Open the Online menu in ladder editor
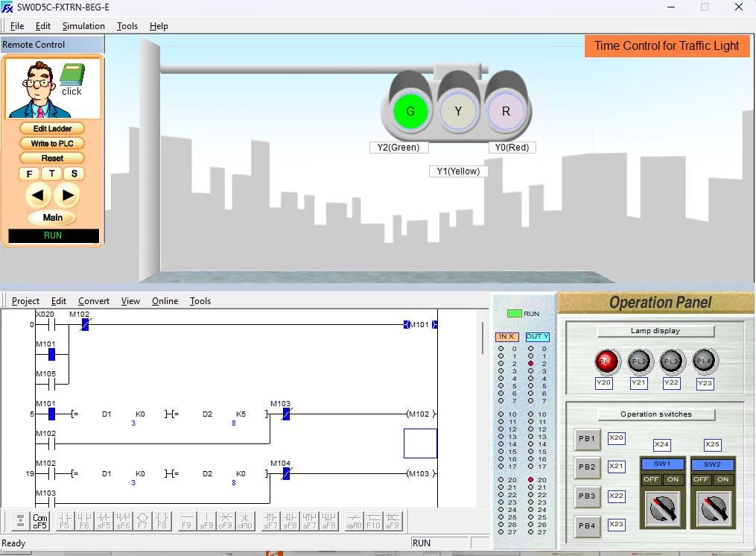The image size is (756, 556). [165, 301]
